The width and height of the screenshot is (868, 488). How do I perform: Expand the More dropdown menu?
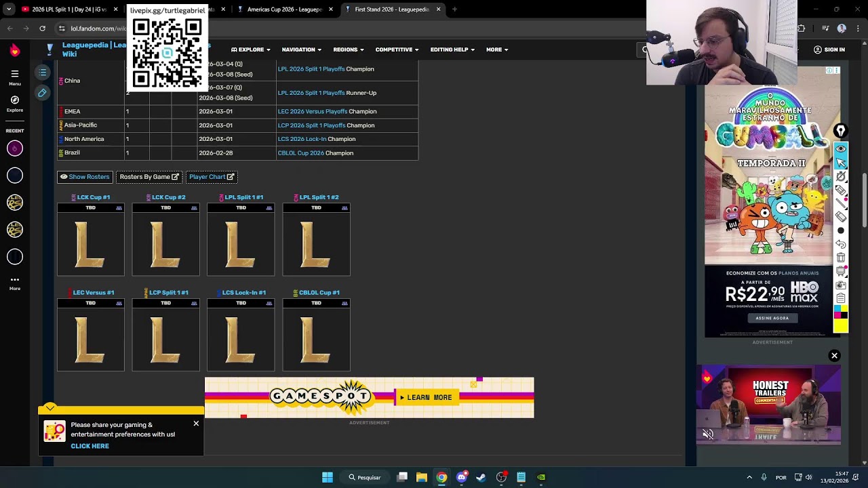[497, 49]
